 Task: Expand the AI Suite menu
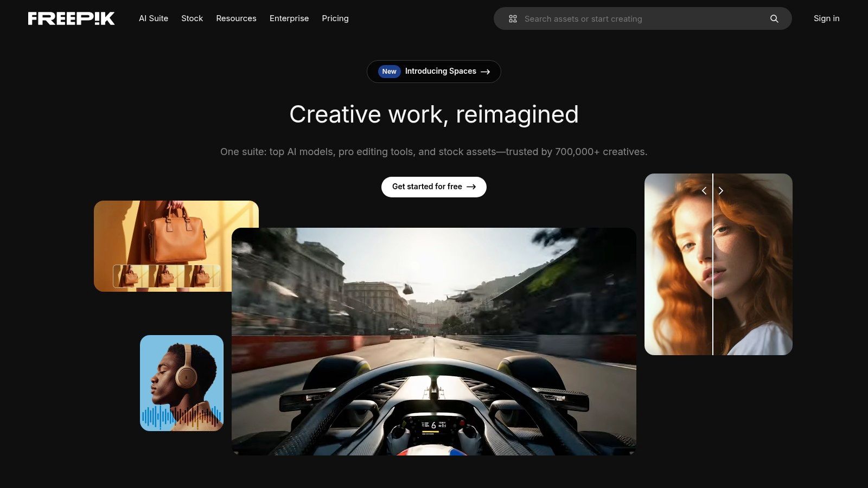(154, 18)
